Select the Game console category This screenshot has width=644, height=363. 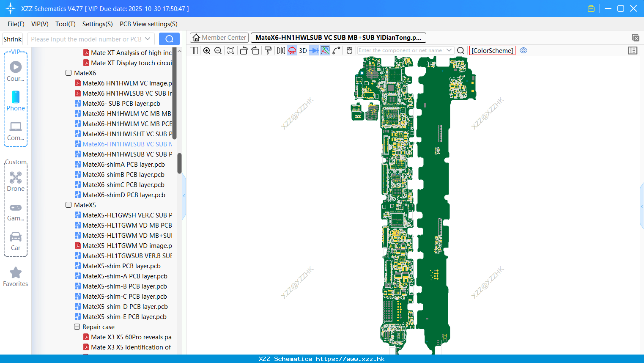[x=16, y=212]
